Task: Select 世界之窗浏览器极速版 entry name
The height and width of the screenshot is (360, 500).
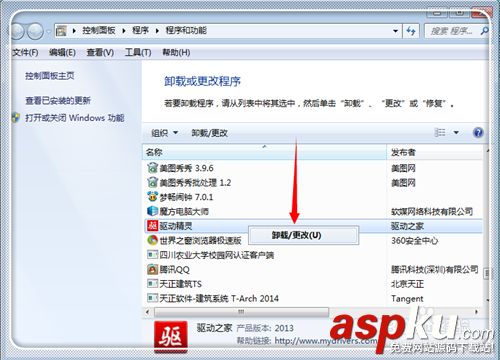Action: pyautogui.click(x=200, y=240)
